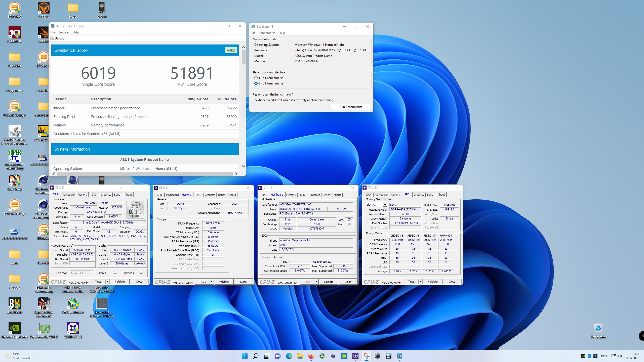Open taskbar Search magnifier

click(x=256, y=356)
